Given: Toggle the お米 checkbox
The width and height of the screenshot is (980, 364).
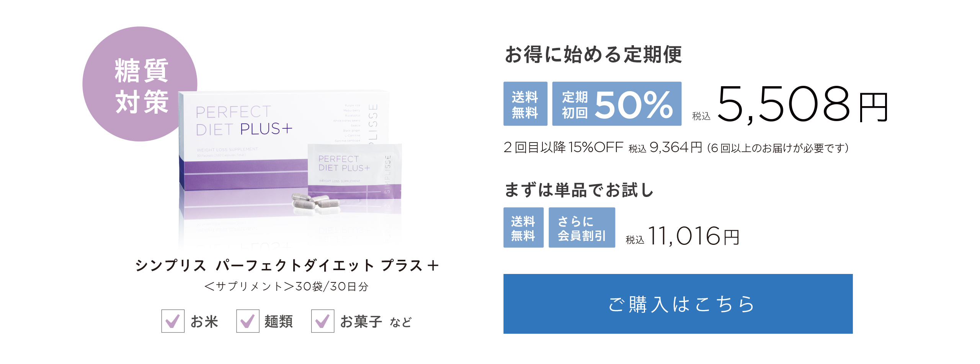Looking at the screenshot, I should (173, 321).
